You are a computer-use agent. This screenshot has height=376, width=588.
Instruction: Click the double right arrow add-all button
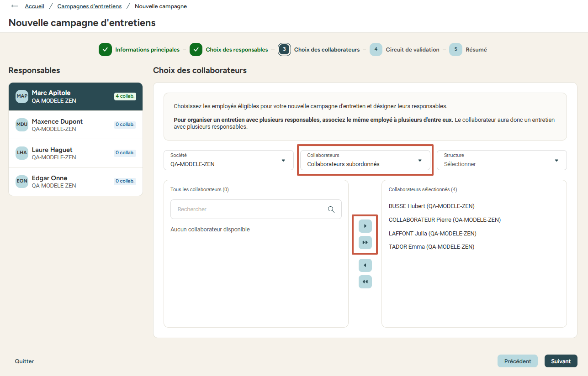[x=365, y=242]
